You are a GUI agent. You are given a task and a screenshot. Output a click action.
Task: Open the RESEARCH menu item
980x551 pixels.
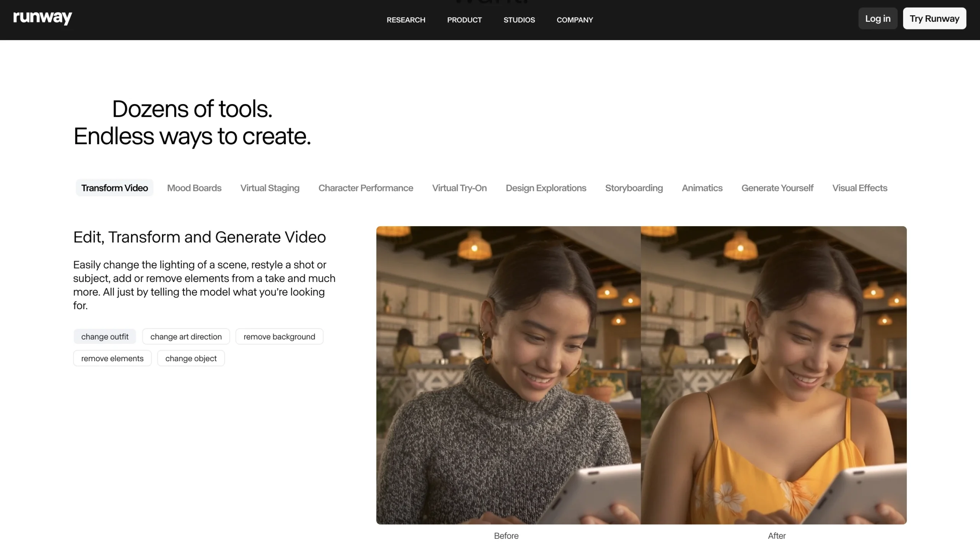[x=406, y=20]
